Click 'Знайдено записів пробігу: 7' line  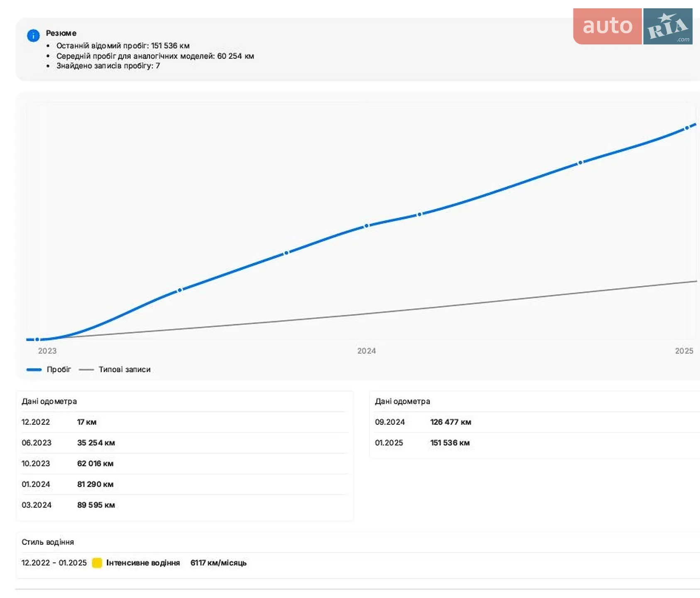point(108,66)
